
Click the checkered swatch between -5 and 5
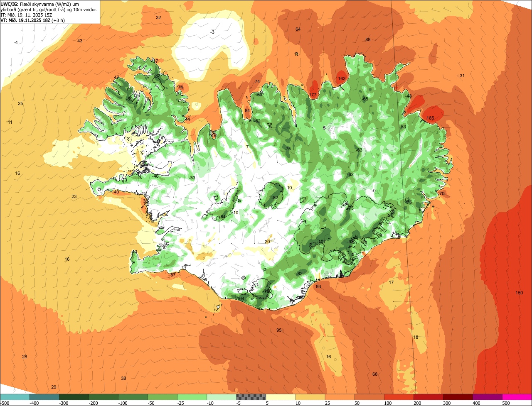click(x=251, y=397)
